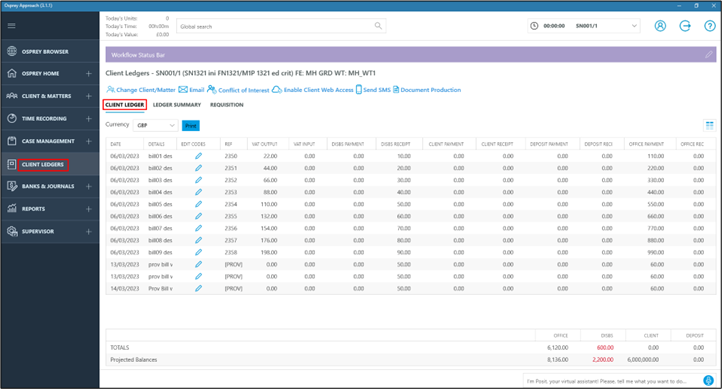The width and height of the screenshot is (722, 389).
Task: Click the VAT Output column header
Action: click(265, 144)
